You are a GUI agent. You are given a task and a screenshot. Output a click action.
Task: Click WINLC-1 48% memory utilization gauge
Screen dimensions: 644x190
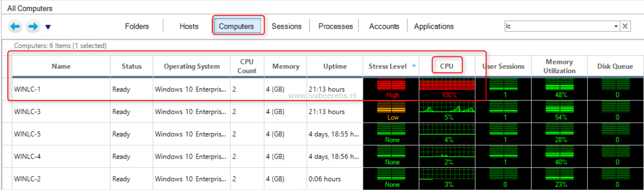[559, 89]
